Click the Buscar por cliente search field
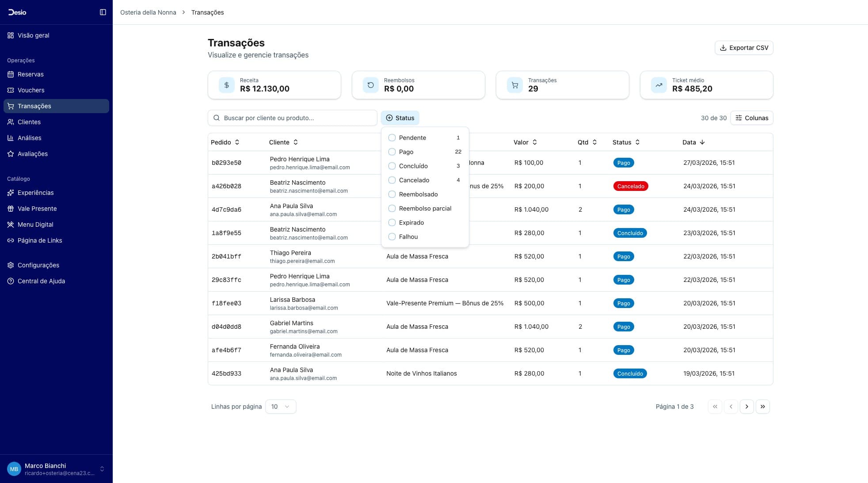The width and height of the screenshot is (868, 483). pyautogui.click(x=292, y=118)
